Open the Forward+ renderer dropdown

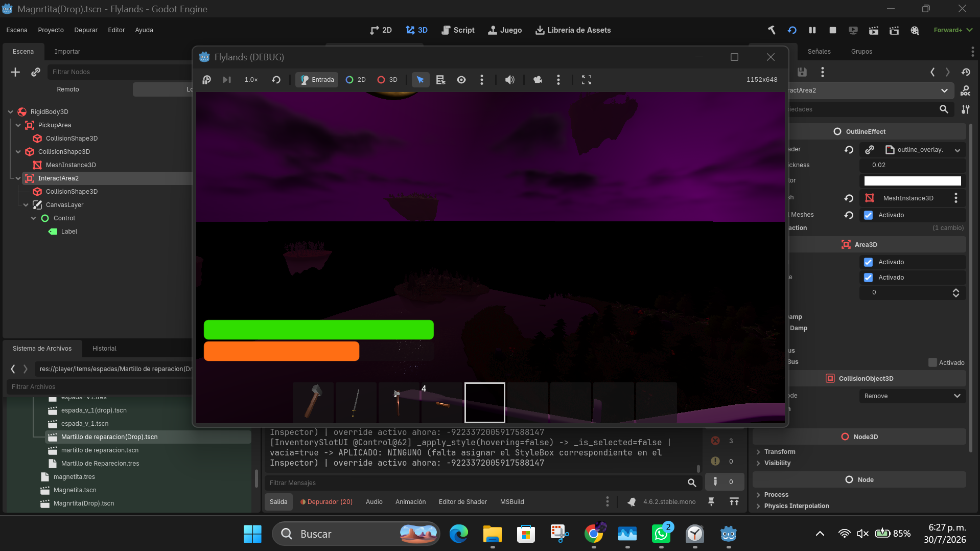953,30
